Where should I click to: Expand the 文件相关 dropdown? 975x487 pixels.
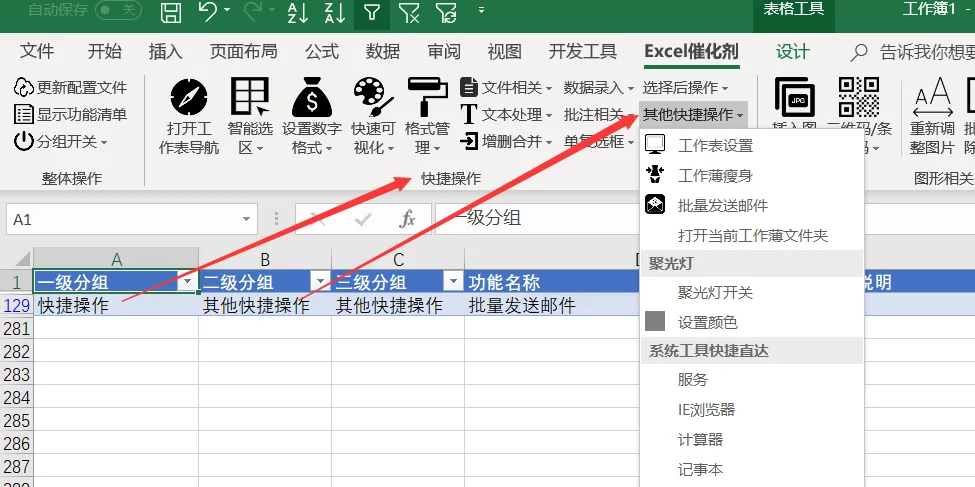507,88
